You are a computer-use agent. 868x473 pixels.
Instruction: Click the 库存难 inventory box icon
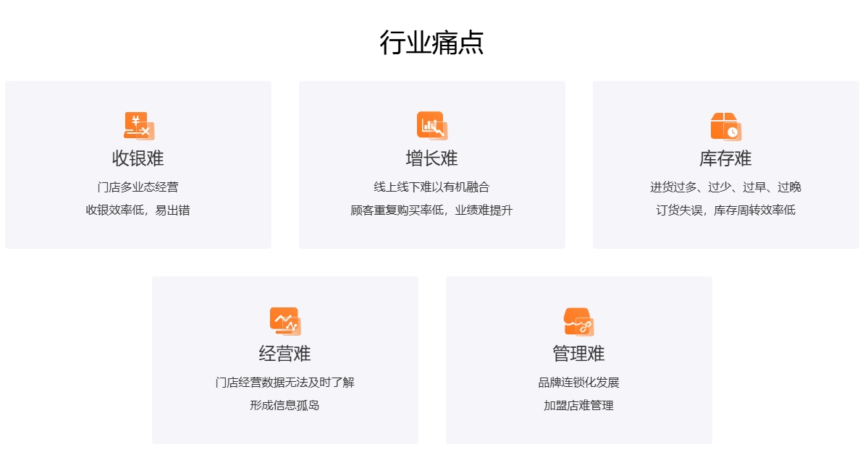[725, 126]
